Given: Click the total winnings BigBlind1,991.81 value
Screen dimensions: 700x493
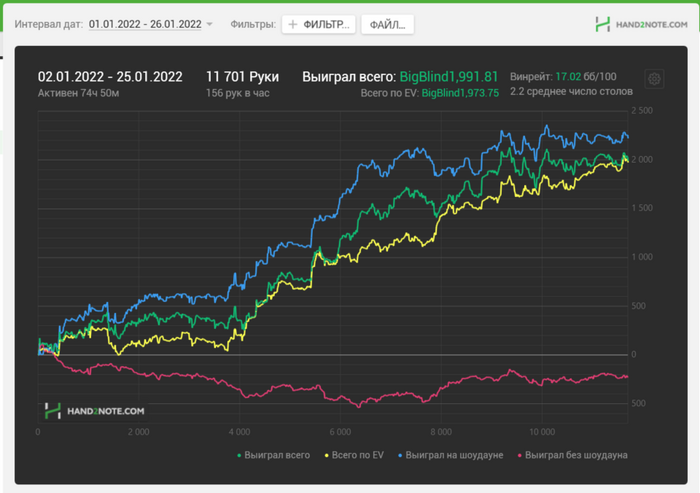Looking at the screenshot, I should click(x=449, y=77).
